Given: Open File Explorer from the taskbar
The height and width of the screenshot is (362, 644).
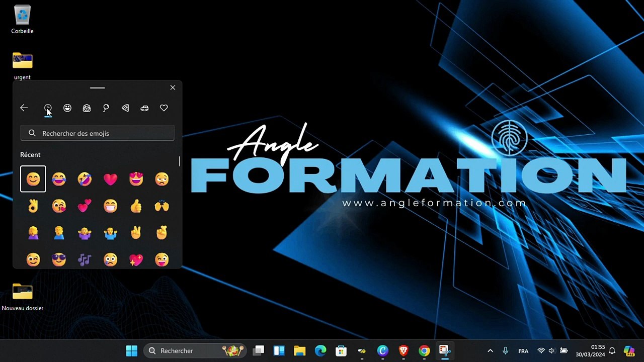Looking at the screenshot, I should pyautogui.click(x=300, y=350).
